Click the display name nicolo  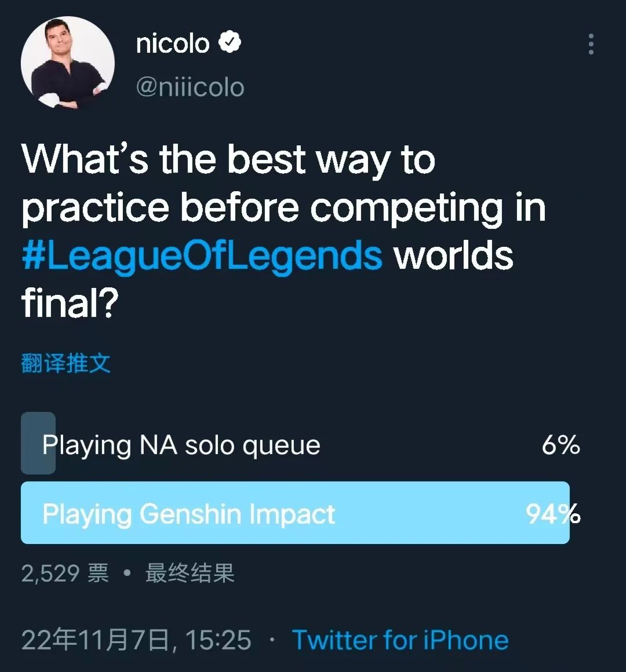click(172, 43)
